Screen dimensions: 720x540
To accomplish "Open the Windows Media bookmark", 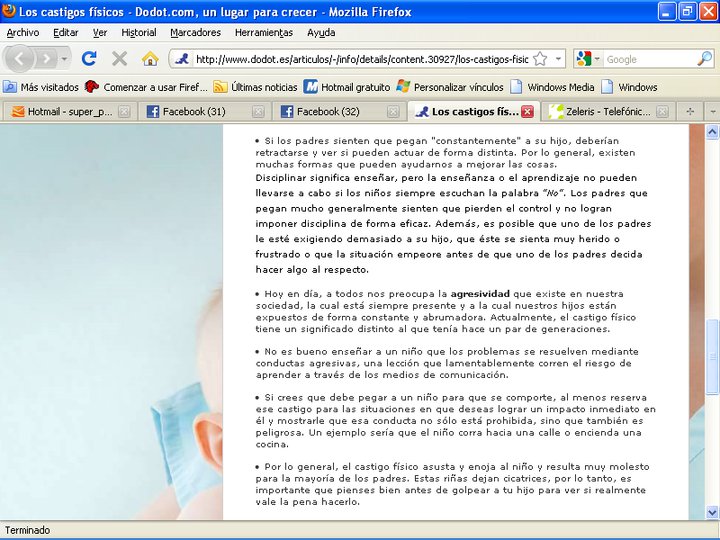I will point(552,87).
